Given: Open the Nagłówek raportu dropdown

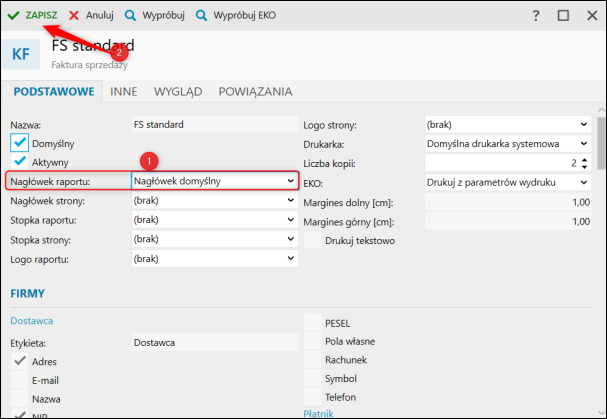Looking at the screenshot, I should tap(215, 181).
